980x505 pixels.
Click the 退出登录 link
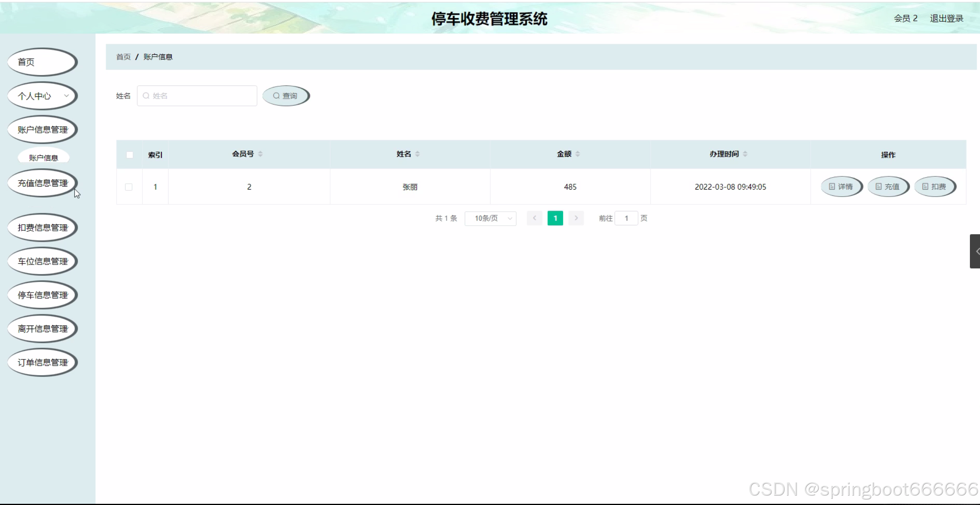coord(946,19)
